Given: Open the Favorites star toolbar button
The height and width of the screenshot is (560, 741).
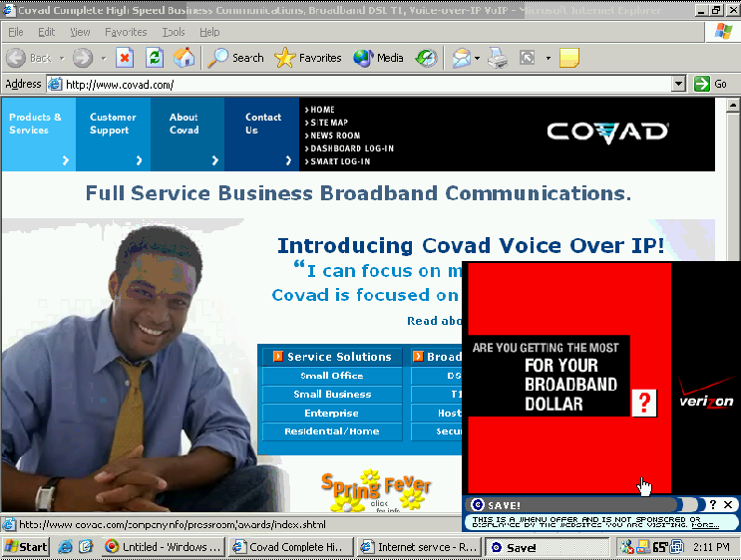Looking at the screenshot, I should pyautogui.click(x=307, y=58).
